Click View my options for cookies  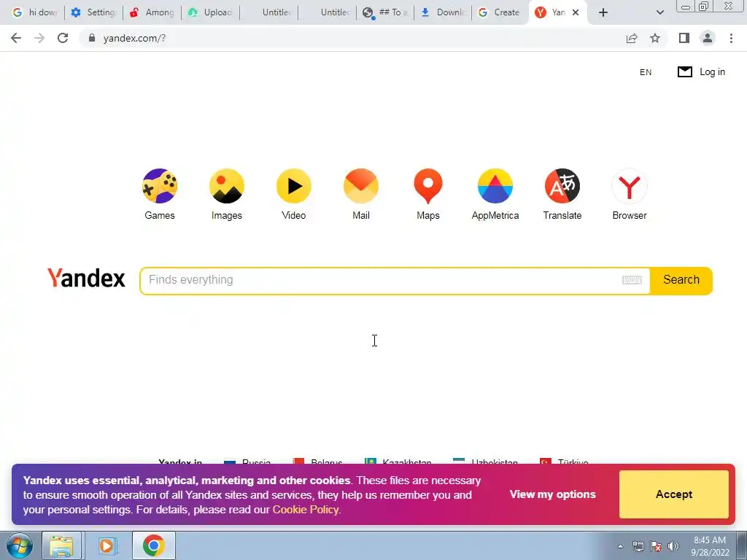coord(553,494)
